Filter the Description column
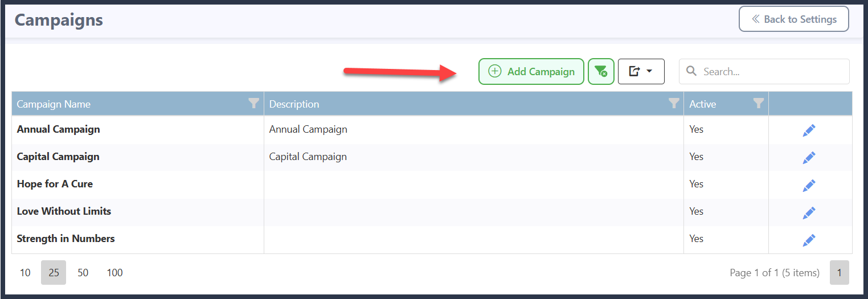The width and height of the screenshot is (868, 299). click(674, 104)
